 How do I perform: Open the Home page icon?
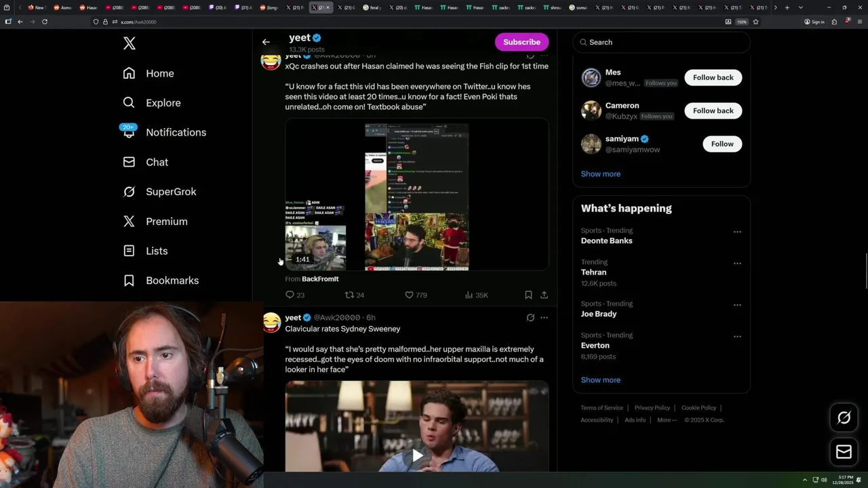(129, 73)
